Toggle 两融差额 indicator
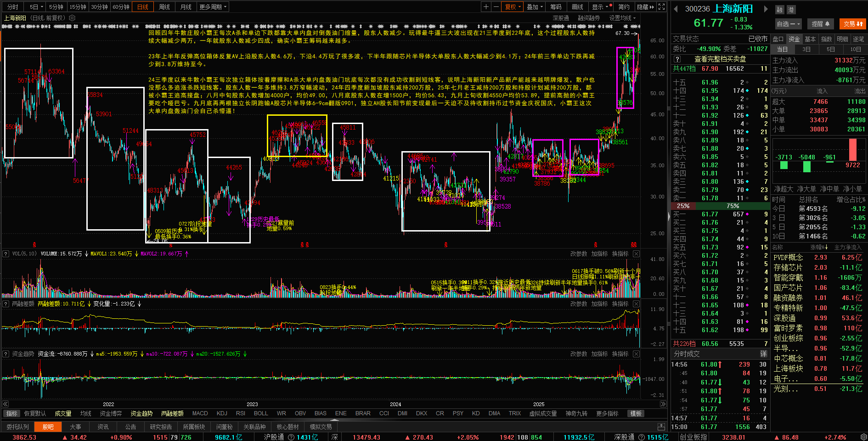The width and height of the screenshot is (868, 441). (x=172, y=413)
